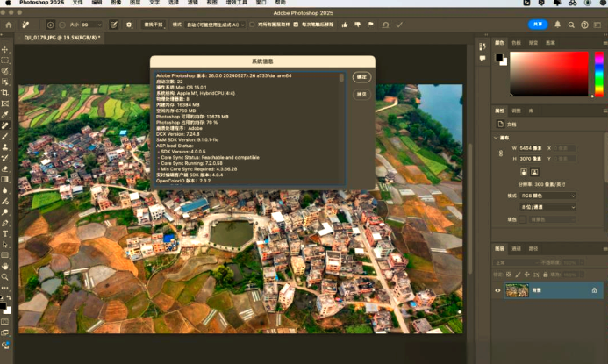Hide the Background layer with the eye icon

tap(497, 290)
